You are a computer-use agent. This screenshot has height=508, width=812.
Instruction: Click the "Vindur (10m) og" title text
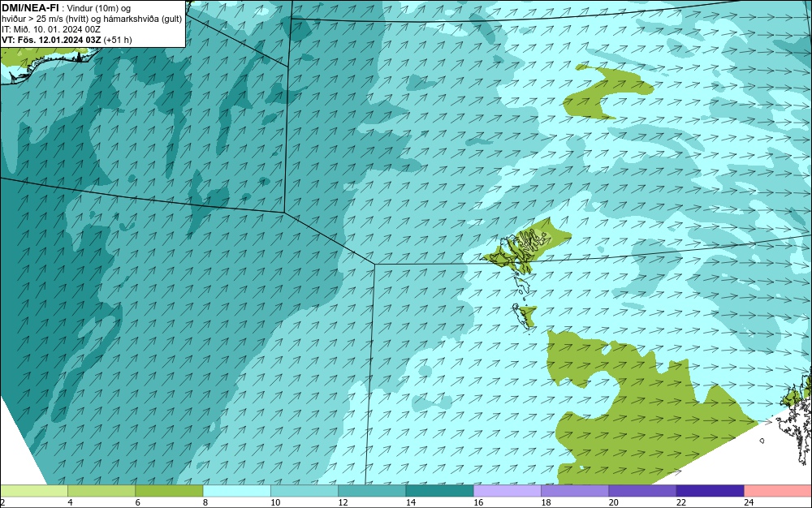(99, 8)
